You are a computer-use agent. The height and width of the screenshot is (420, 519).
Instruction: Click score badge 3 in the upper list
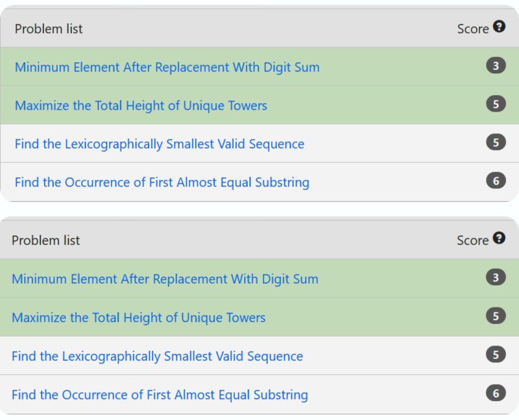click(496, 65)
